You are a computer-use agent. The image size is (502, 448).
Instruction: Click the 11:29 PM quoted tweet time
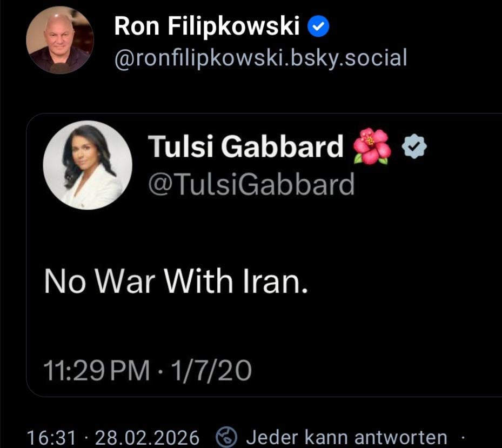[x=97, y=371]
